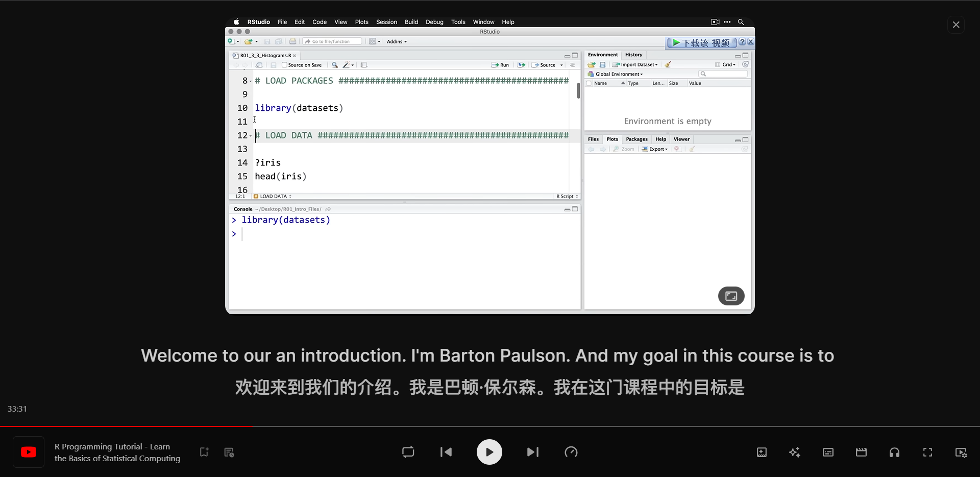Toggle the subtitles icon in the player bar
The width and height of the screenshot is (980, 477).
tap(828, 452)
